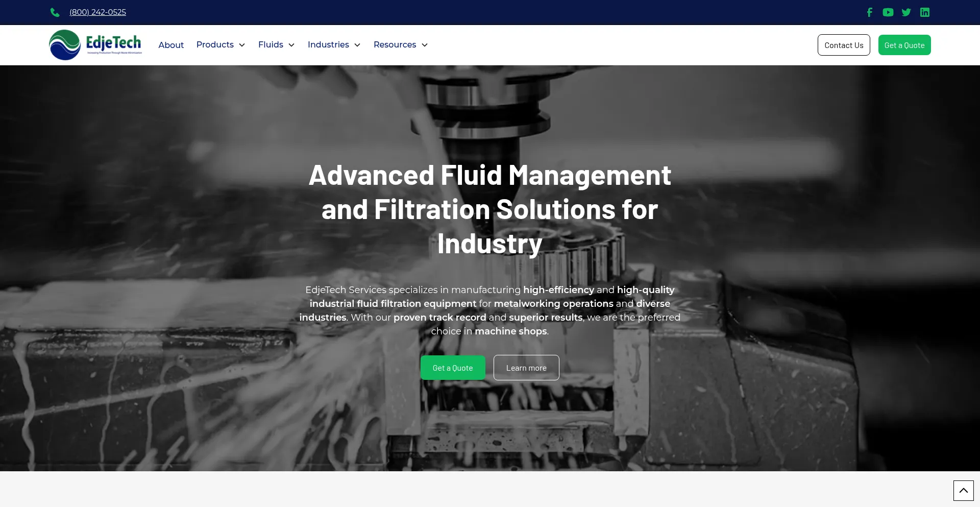Expand the Resources chevron arrow

(x=424, y=45)
